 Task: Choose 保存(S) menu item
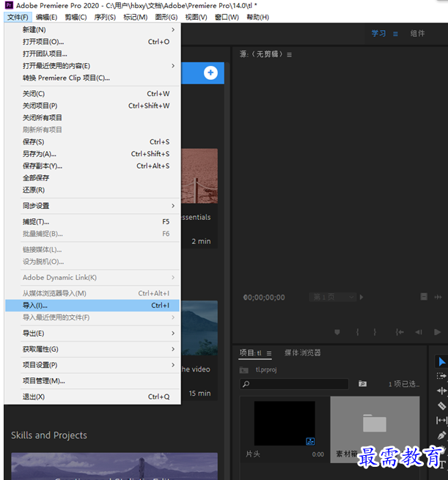[x=92, y=141]
